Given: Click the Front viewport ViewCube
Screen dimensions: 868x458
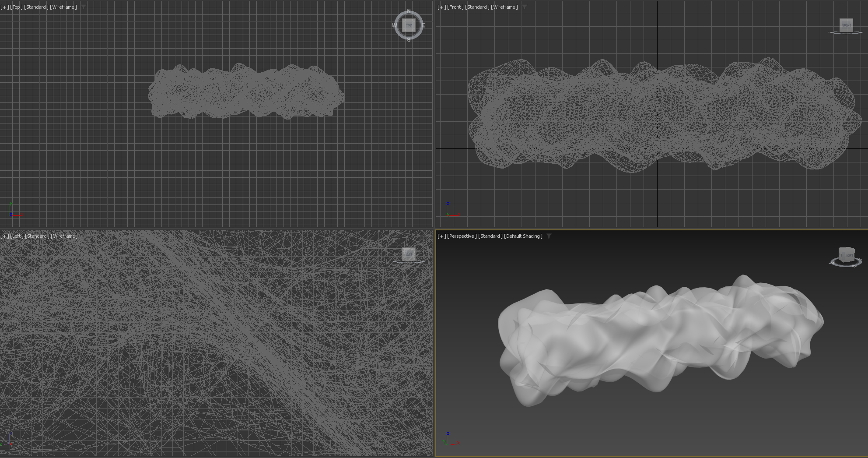Looking at the screenshot, I should pos(846,25).
